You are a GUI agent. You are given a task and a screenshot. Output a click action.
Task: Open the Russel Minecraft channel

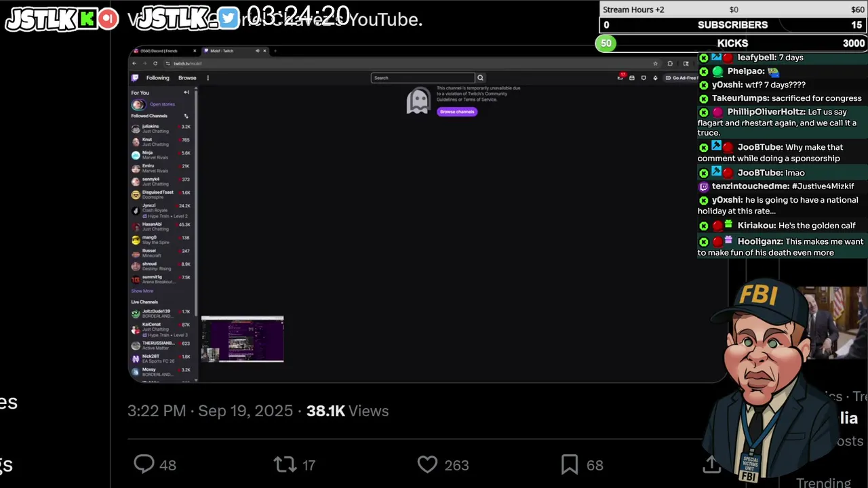[161, 253]
